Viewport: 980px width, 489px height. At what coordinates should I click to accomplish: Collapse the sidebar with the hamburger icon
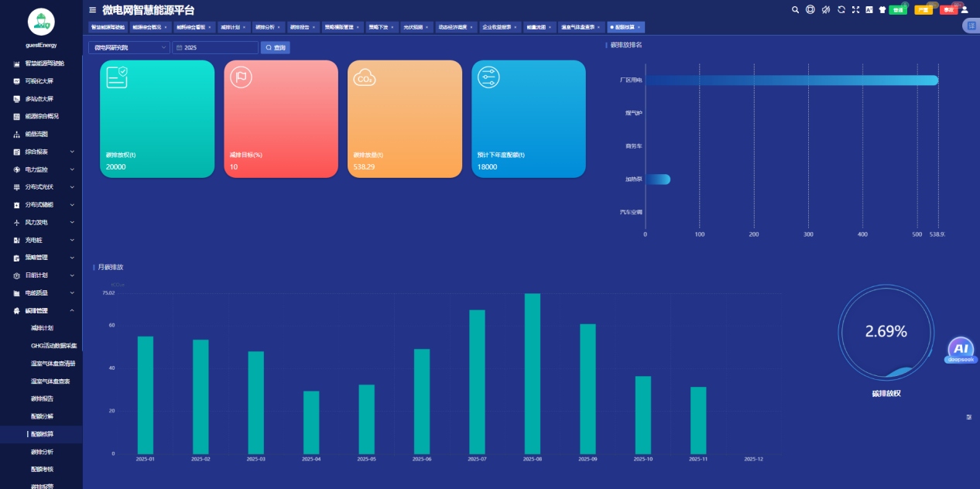[x=93, y=10]
